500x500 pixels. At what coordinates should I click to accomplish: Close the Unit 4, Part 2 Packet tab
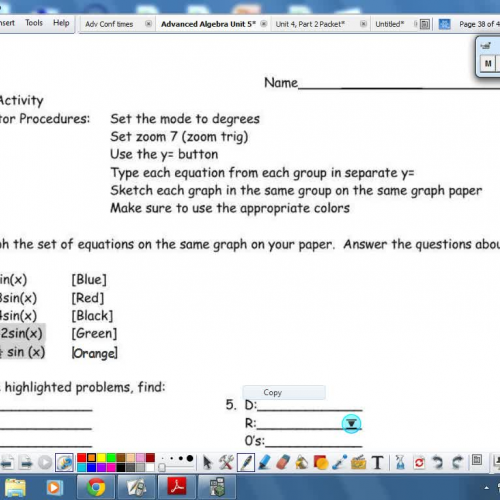coord(364,24)
